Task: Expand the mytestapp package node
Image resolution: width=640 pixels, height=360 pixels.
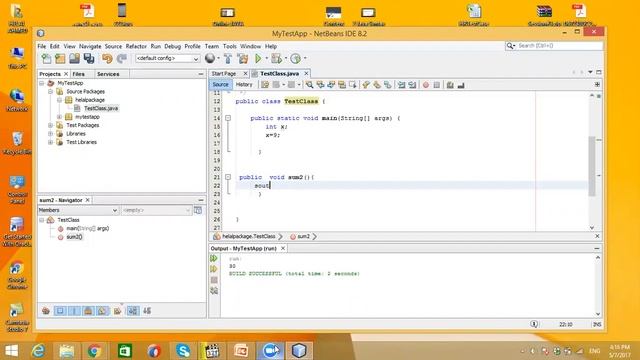Action: 59,117
